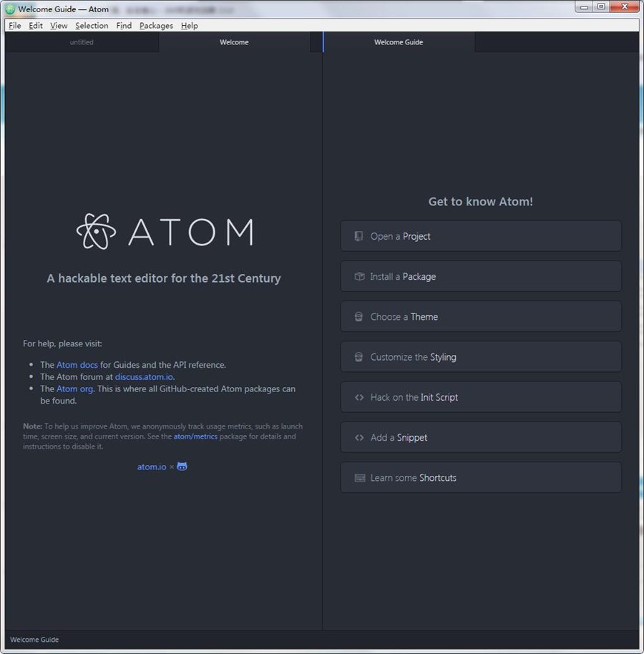Click the keyboard icon beside Learn some Shortcuts
The height and width of the screenshot is (654, 644).
[x=358, y=478]
